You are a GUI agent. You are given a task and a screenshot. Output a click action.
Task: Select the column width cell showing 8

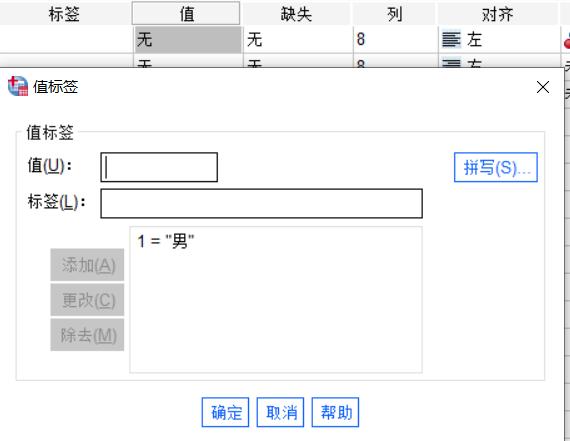[396, 40]
